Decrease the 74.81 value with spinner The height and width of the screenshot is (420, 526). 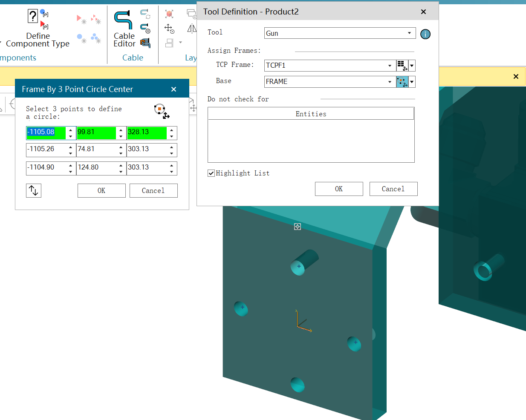(x=121, y=153)
